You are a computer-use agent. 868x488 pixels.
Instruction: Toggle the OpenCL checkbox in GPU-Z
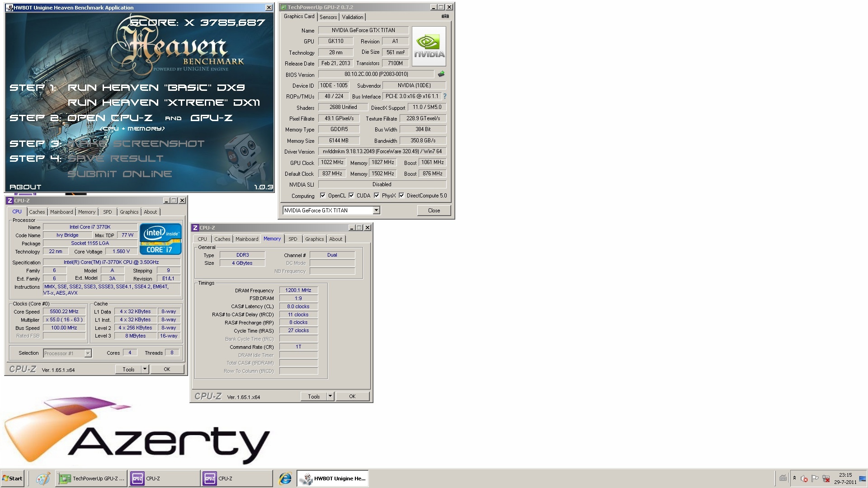[x=323, y=196]
